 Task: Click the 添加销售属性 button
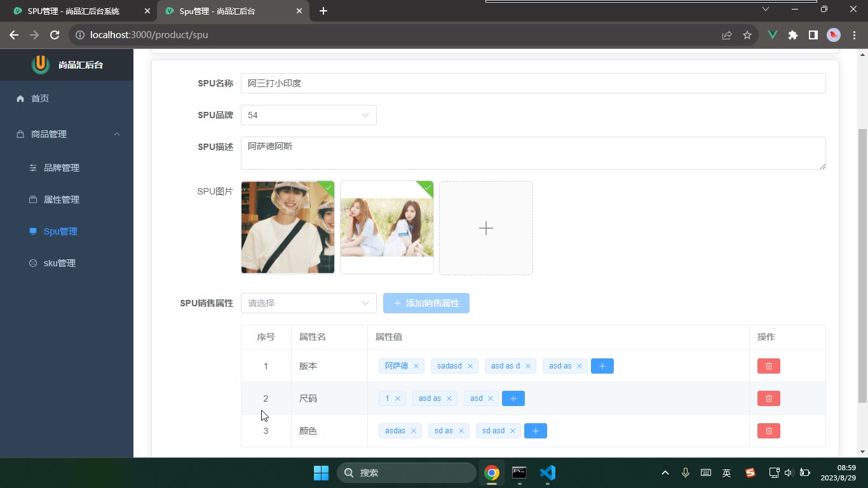point(426,303)
